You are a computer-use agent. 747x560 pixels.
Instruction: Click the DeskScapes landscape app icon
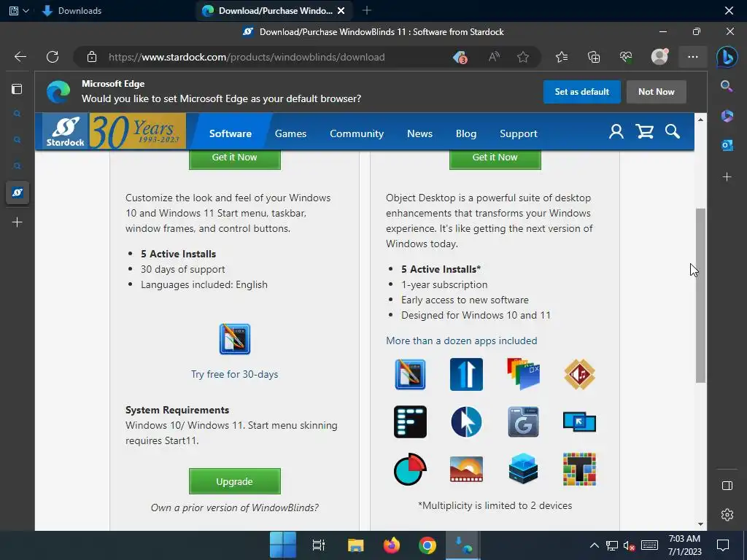[466, 469]
